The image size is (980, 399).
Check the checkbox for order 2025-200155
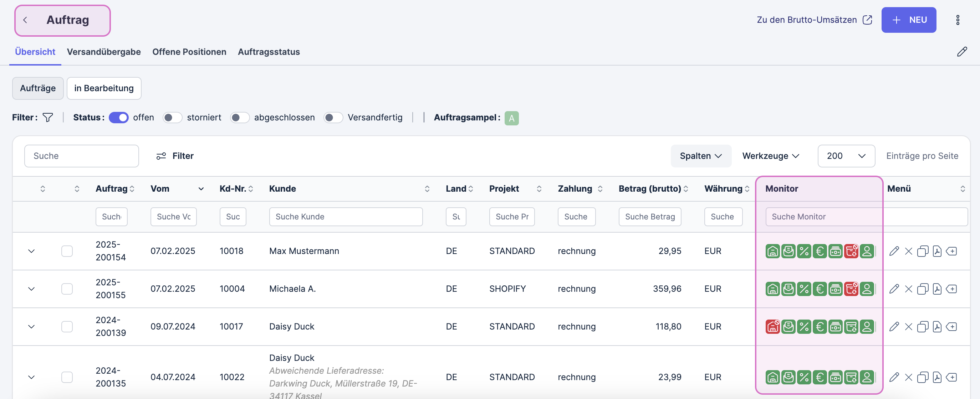click(67, 289)
